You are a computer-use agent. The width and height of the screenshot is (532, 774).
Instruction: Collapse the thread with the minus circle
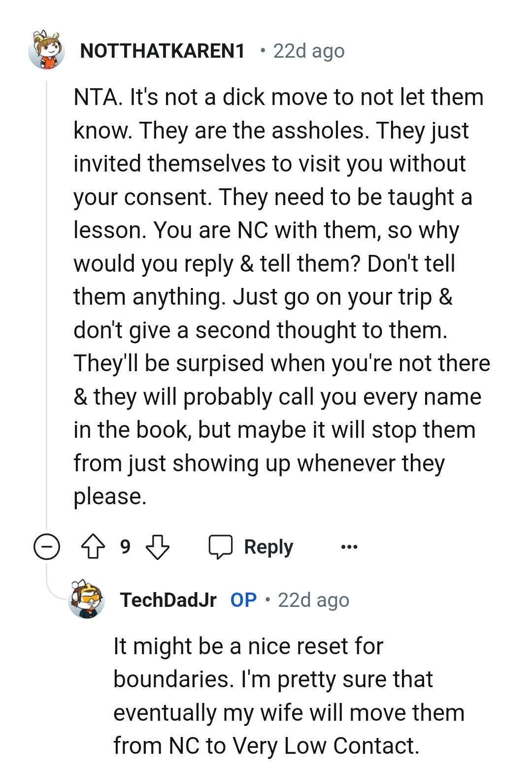47,547
